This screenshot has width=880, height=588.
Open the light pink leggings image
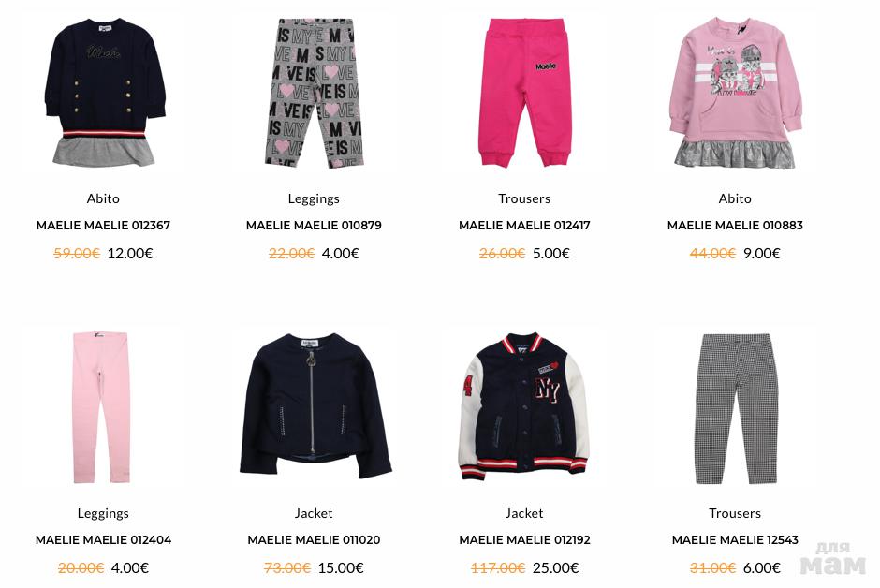coord(102,408)
